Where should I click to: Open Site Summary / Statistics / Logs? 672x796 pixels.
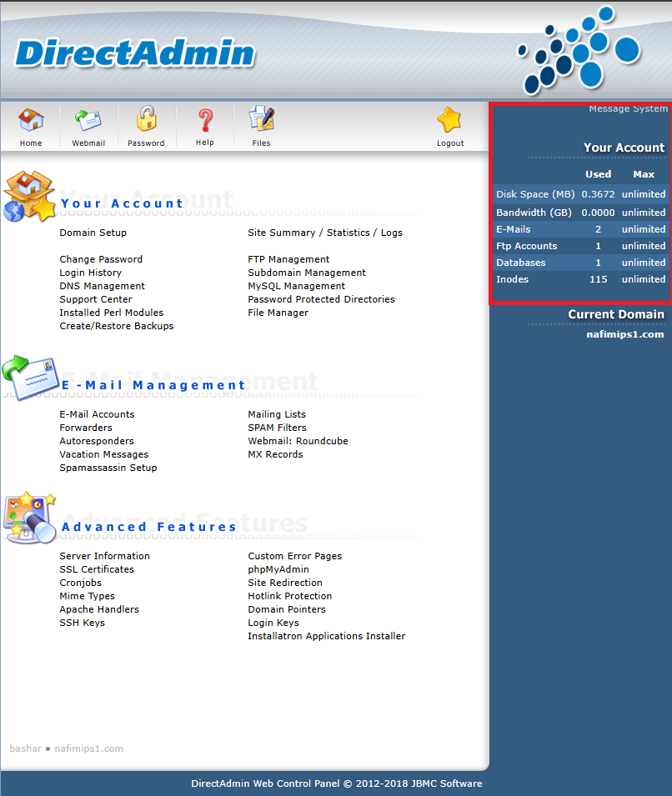coord(325,233)
